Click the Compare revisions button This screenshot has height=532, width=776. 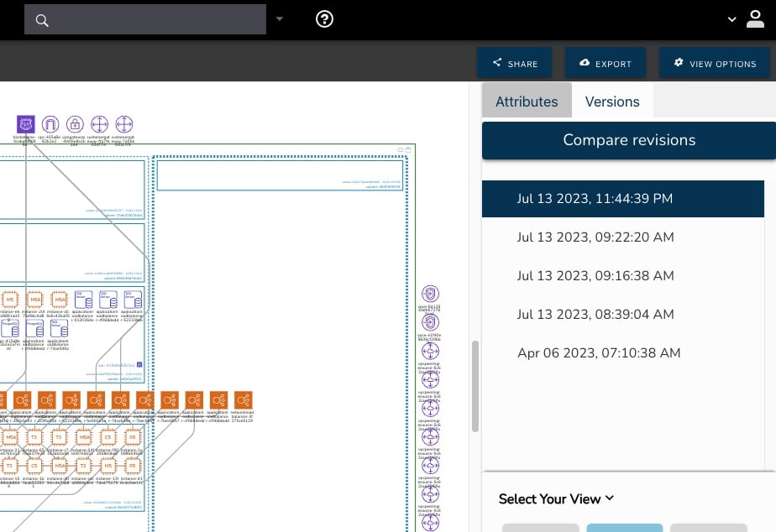629,139
